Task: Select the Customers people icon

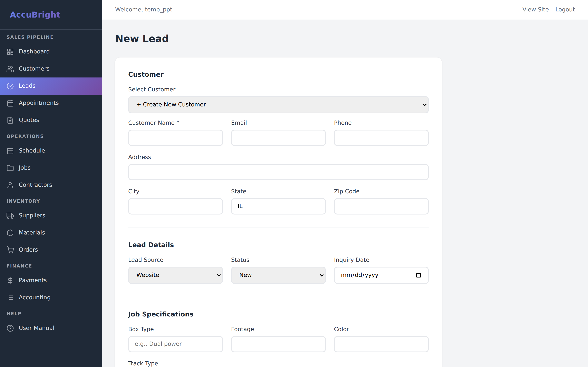Action: 10,69
